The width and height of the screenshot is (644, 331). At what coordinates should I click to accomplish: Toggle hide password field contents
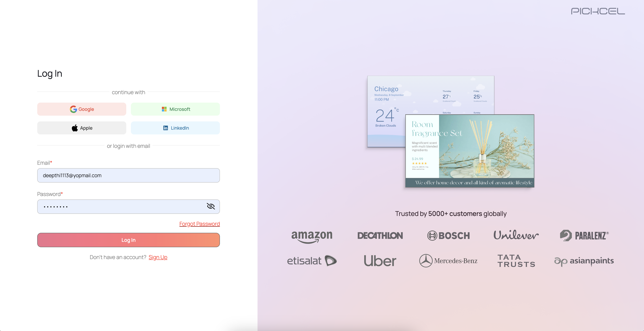(211, 207)
